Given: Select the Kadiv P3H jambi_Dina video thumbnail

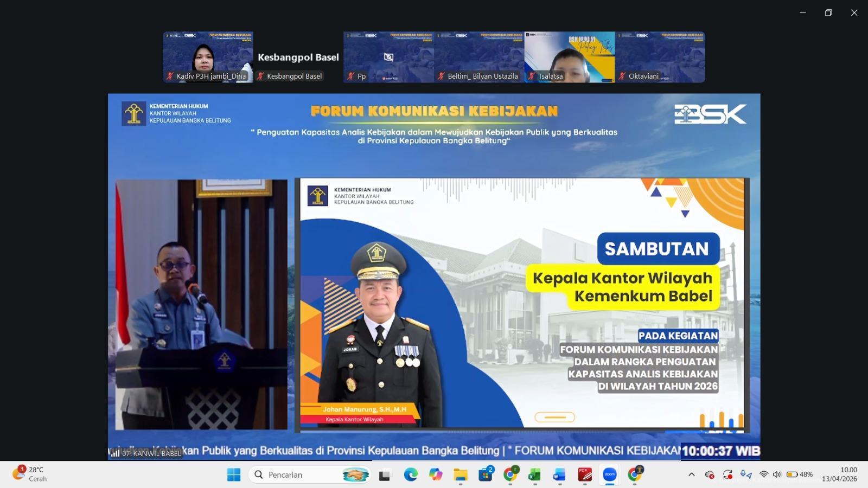Looking at the screenshot, I should pos(208,57).
